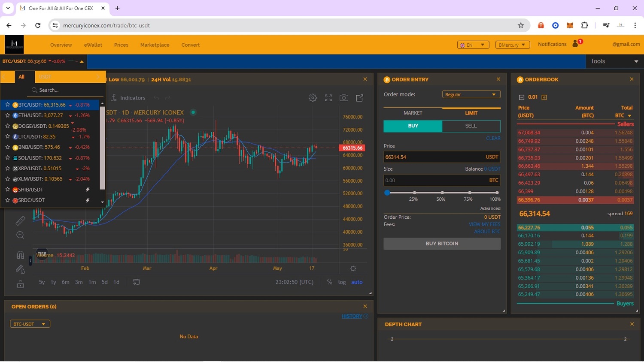Open the Order mode Regular dropdown

[x=471, y=94]
